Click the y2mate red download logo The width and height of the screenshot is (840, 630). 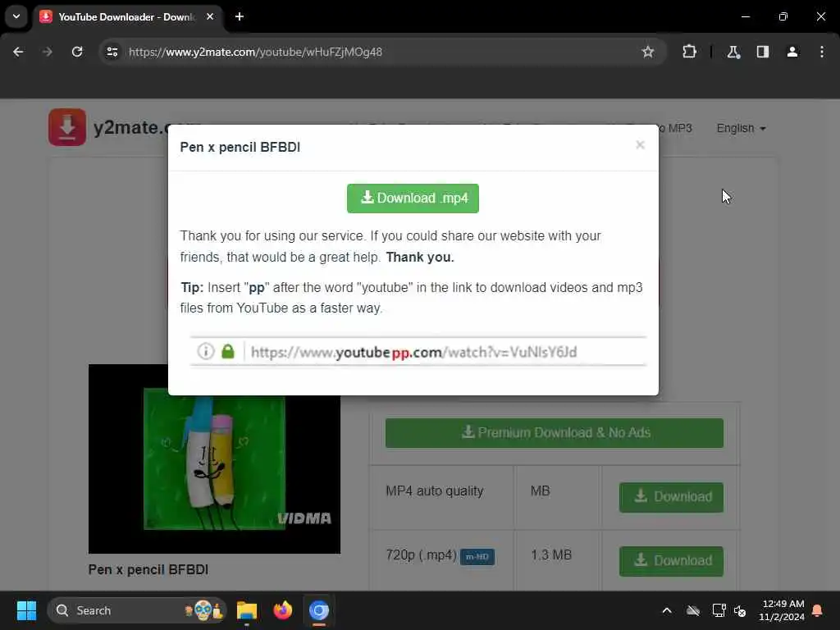coord(67,127)
